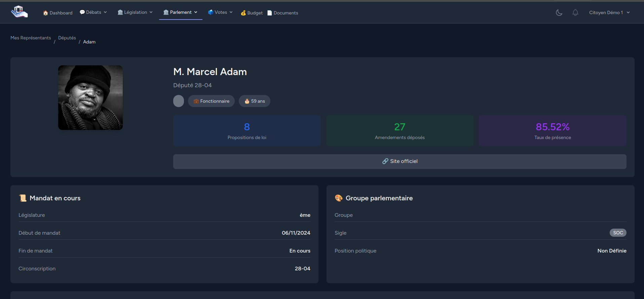Click the scroll icon beside Mandat en cours
This screenshot has height=299, width=644.
click(23, 198)
